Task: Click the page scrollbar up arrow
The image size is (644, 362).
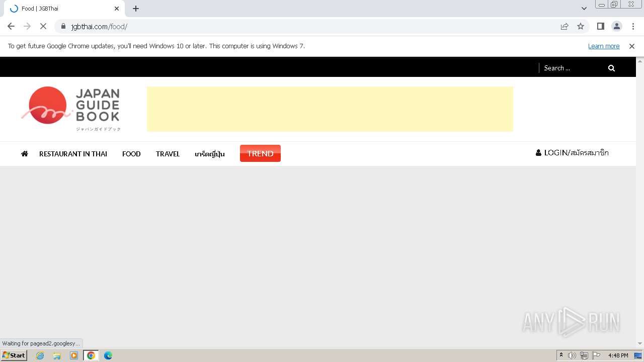Action: pyautogui.click(x=640, y=61)
